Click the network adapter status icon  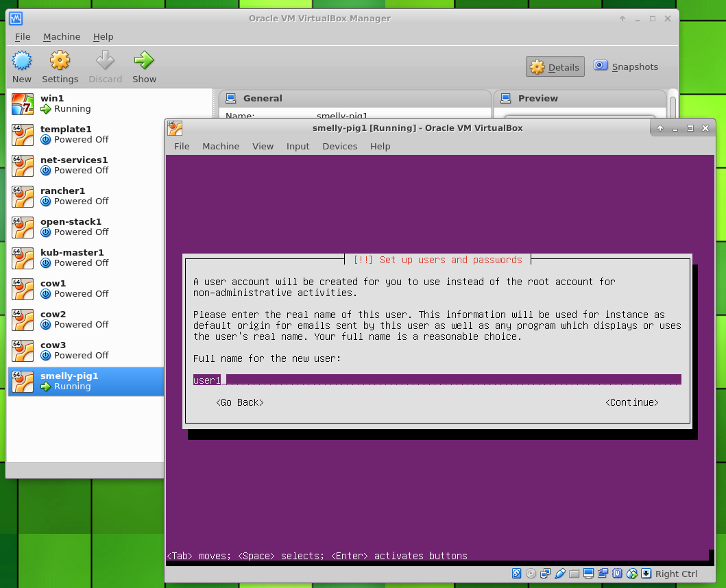coord(546,574)
